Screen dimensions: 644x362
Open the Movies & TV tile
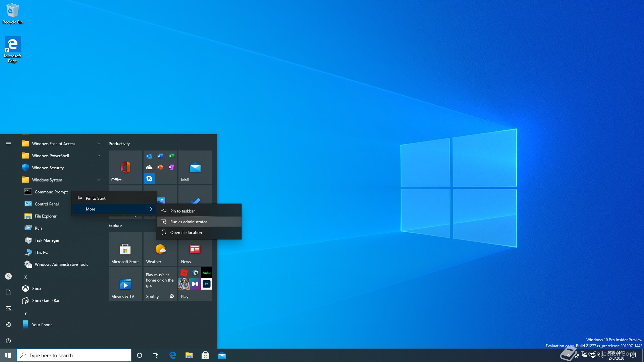[125, 284]
